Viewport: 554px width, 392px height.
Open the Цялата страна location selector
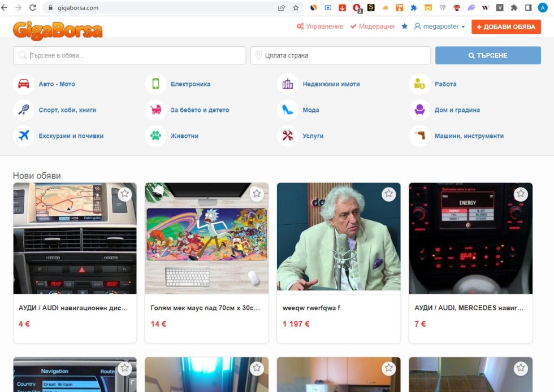340,55
